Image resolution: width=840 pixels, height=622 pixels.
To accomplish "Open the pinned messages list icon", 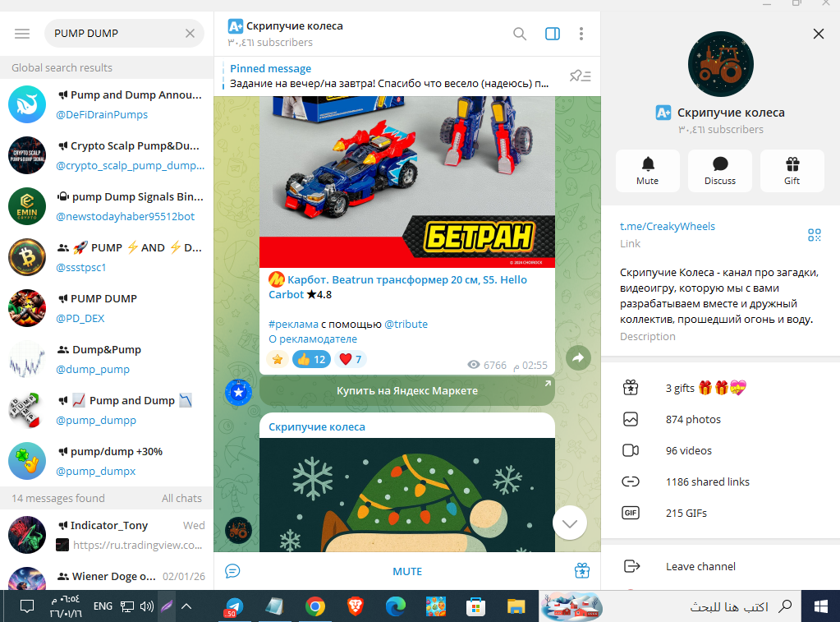I will click(581, 76).
